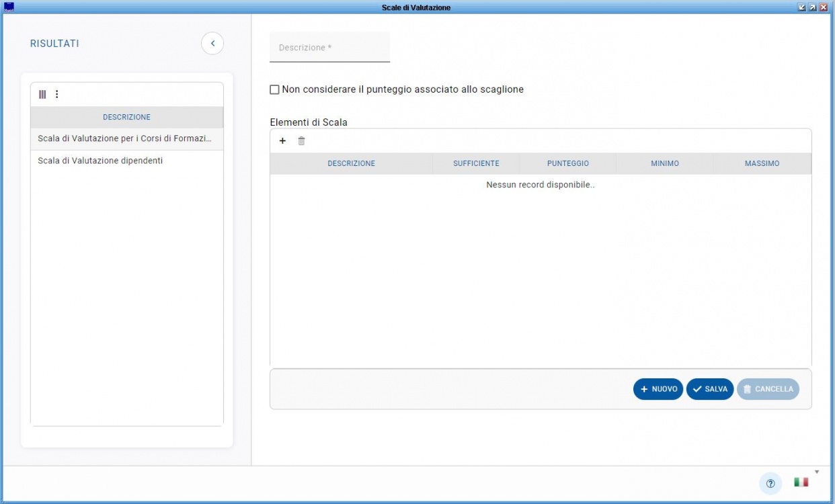
Task: Delete scale element with trash icon
Action: (x=301, y=140)
